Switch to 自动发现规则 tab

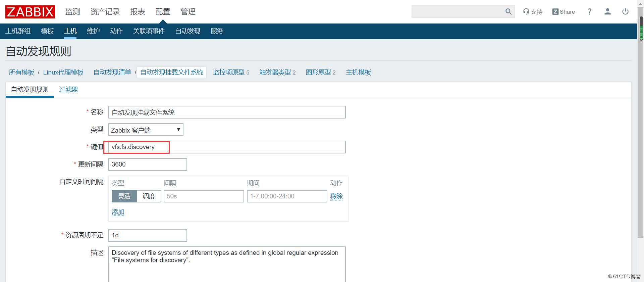tap(30, 90)
